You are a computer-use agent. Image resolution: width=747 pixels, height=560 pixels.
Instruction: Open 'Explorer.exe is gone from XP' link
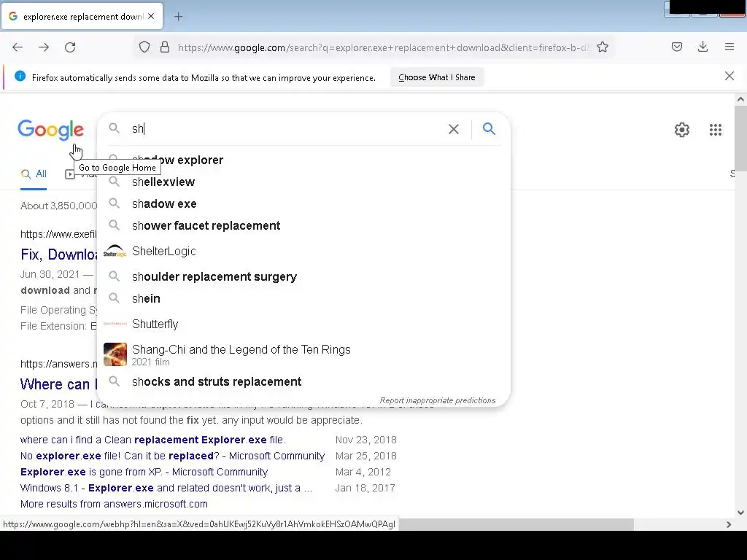[144, 472]
